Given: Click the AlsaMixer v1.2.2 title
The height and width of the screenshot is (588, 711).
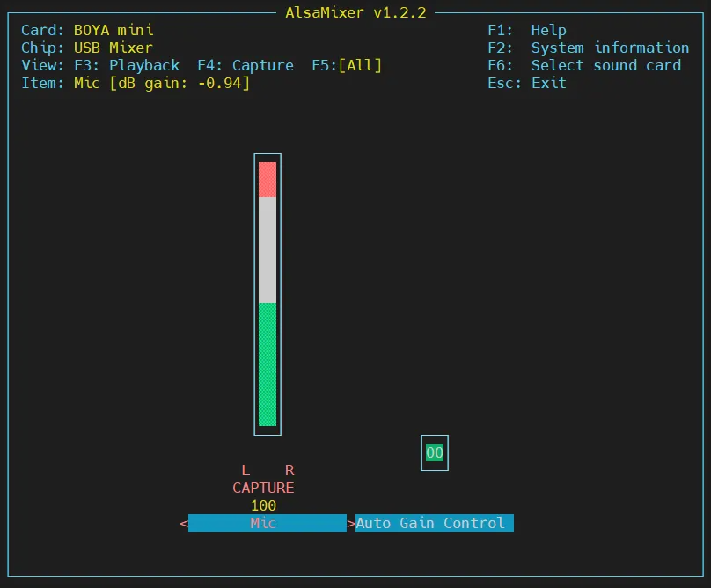Looking at the screenshot, I should tap(356, 12).
